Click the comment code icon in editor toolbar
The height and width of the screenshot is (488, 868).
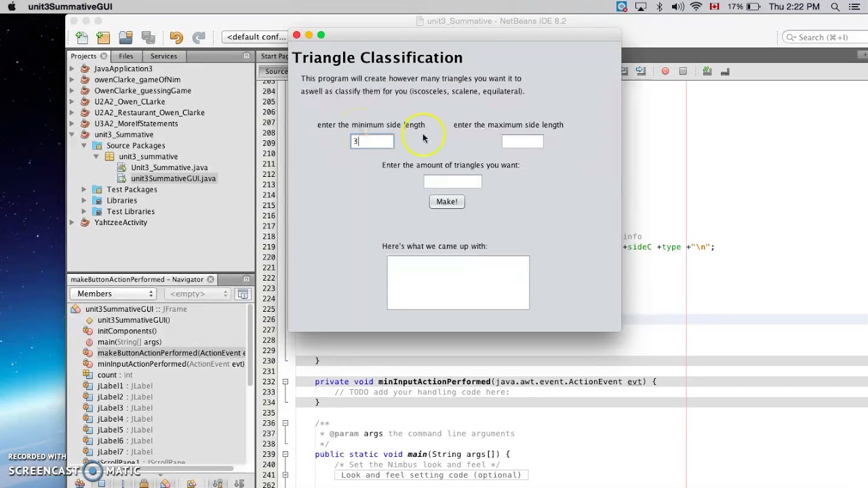click(707, 71)
